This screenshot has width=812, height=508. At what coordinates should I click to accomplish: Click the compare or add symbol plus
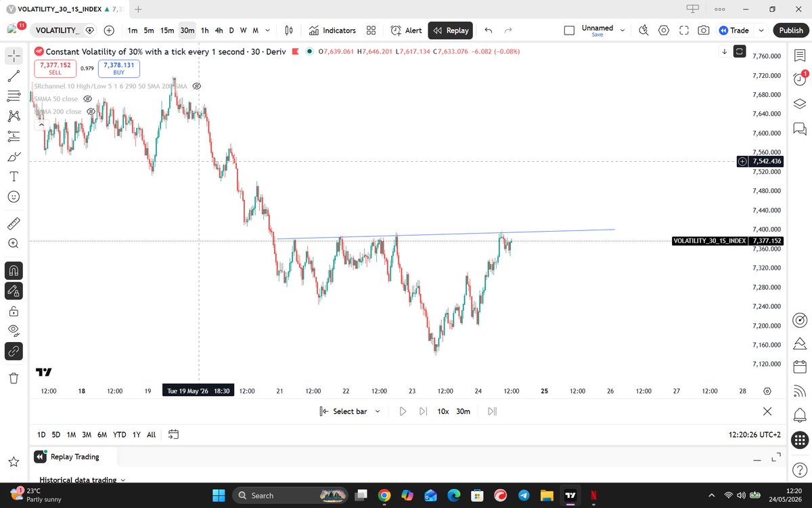click(x=109, y=30)
